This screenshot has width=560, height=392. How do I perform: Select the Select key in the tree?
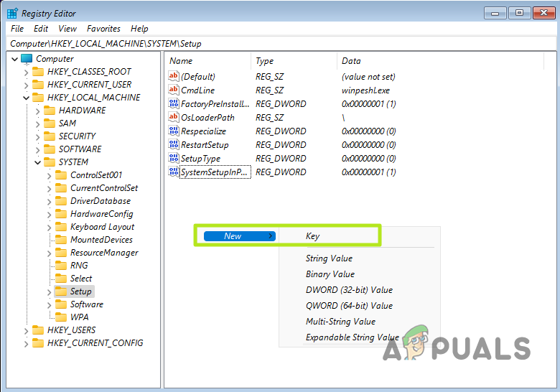(81, 279)
